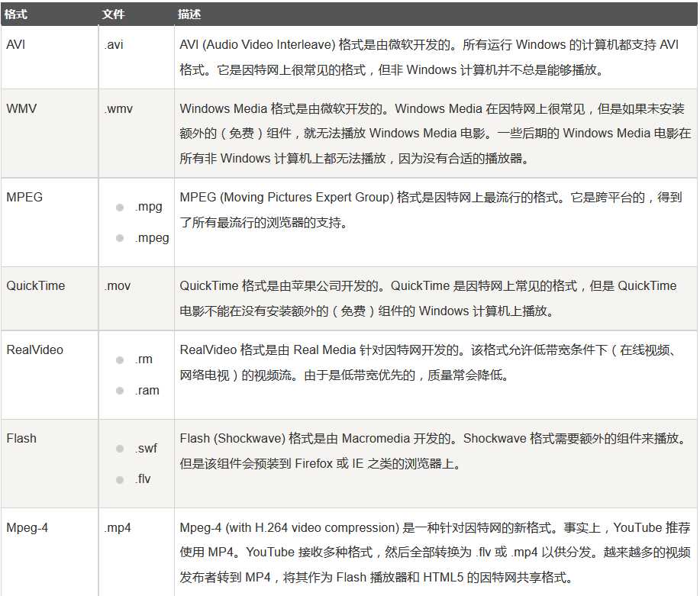
Task: Click the Mpeg-4 H.264 description text
Action: [435, 553]
